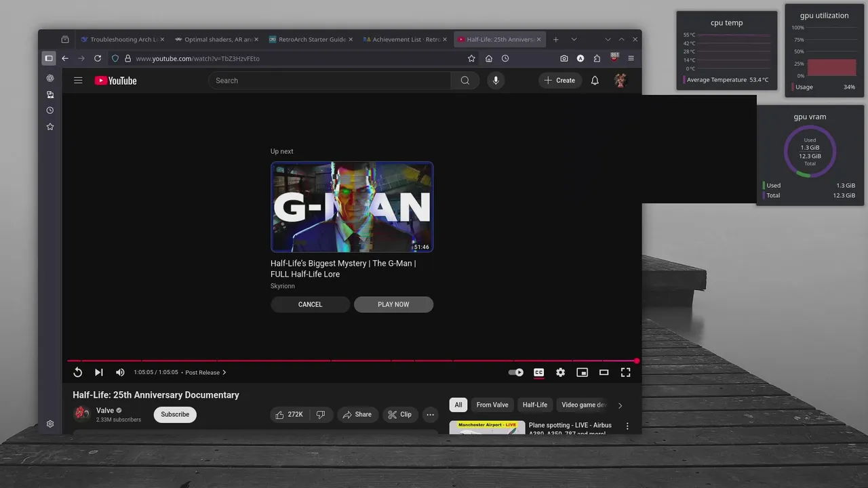868x488 pixels.
Task: Share the video
Action: [357, 414]
